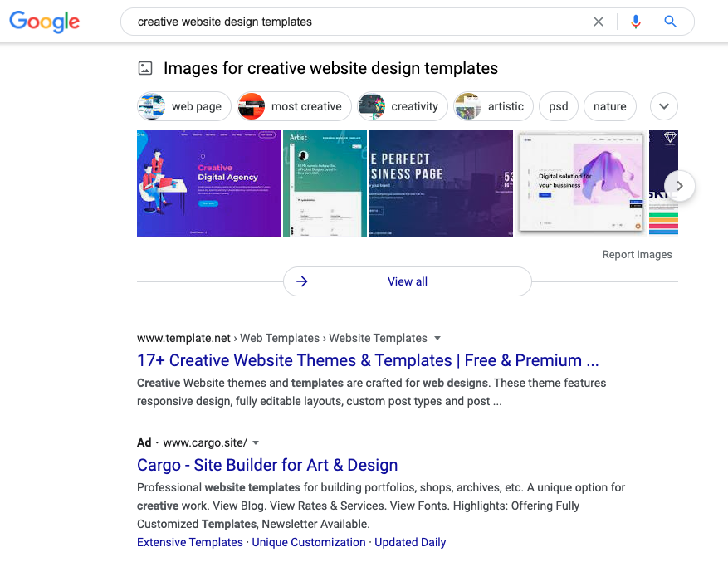Open Images for creative website design templates heading
The height and width of the screenshot is (562, 728).
(x=330, y=68)
